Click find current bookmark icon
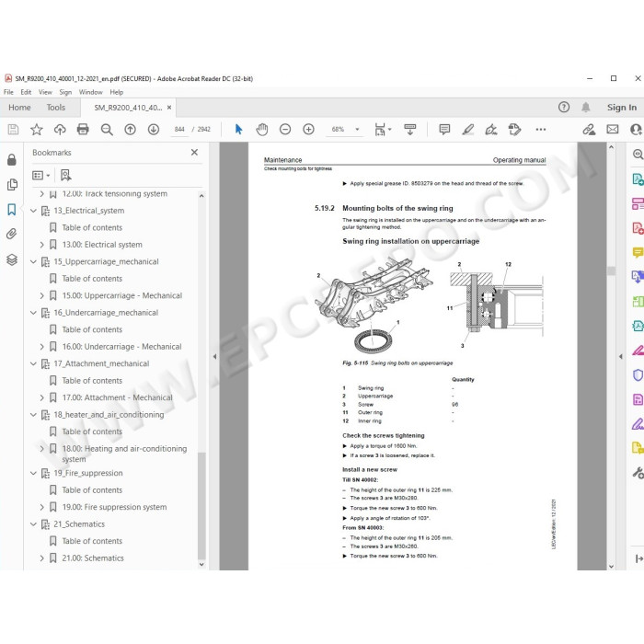 coord(65,176)
